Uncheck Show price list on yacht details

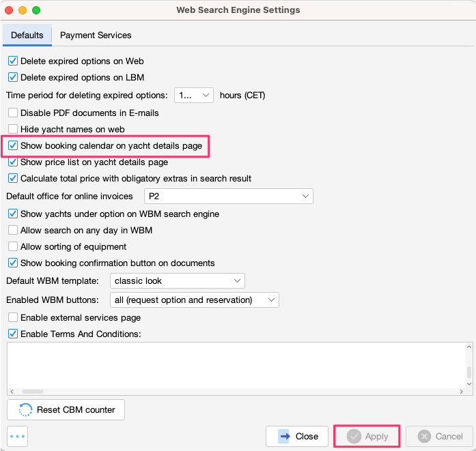pos(13,162)
